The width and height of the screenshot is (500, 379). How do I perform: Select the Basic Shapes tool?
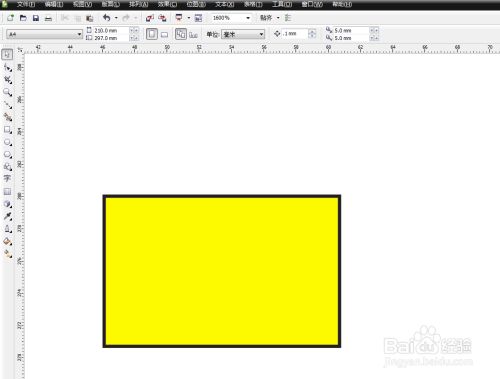[8, 167]
